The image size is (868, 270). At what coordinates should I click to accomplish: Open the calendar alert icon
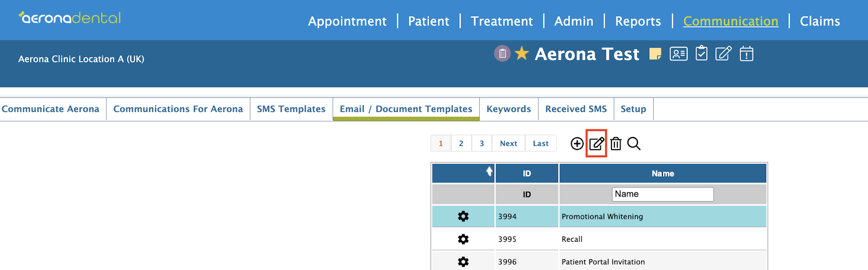pyautogui.click(x=746, y=53)
